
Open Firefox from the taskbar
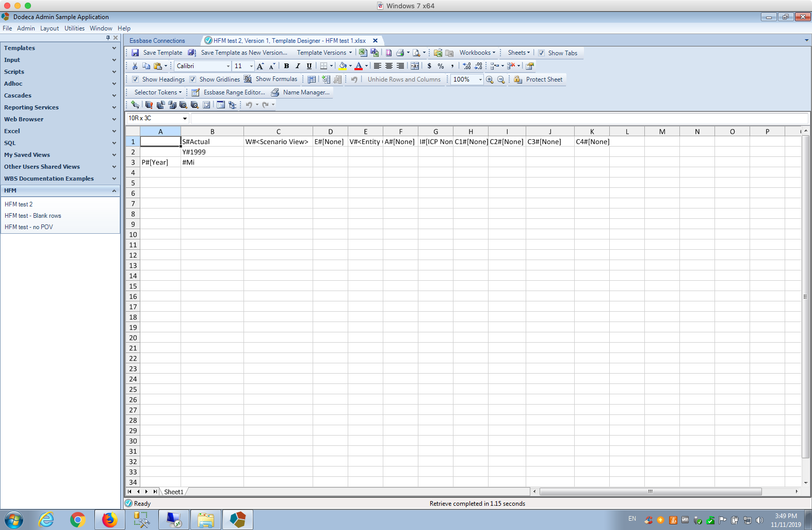point(109,520)
